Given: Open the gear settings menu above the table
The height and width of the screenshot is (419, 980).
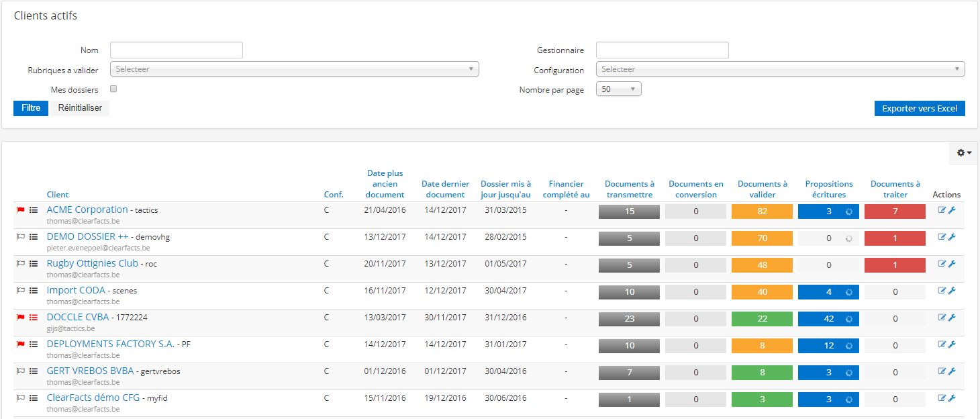Looking at the screenshot, I should tap(964, 153).
